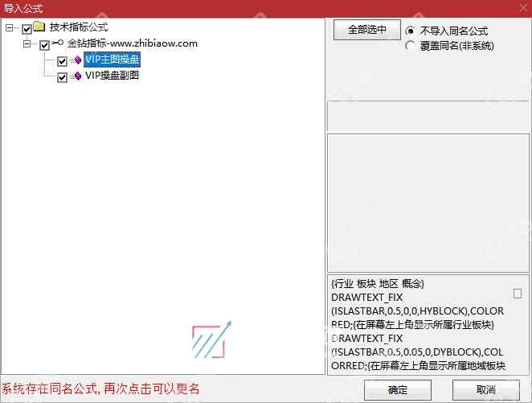
Task: Collapse the 金钻指标-www.zhibiaow.com tree node
Action: click(27, 43)
